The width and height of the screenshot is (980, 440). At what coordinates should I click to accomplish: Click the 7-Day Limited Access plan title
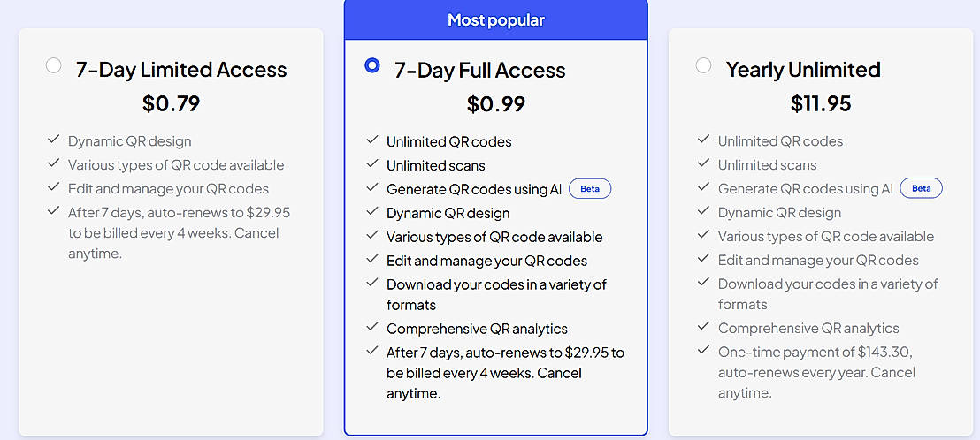click(x=181, y=70)
